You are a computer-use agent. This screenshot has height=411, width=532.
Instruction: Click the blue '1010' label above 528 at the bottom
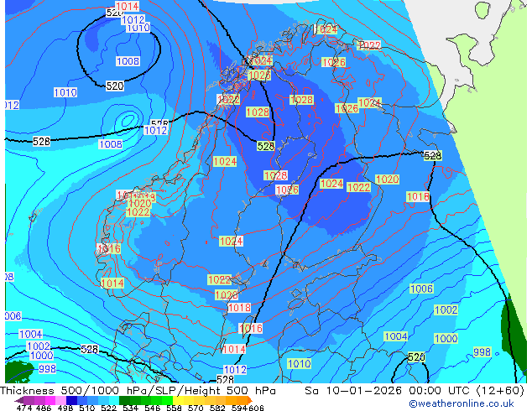299,363
